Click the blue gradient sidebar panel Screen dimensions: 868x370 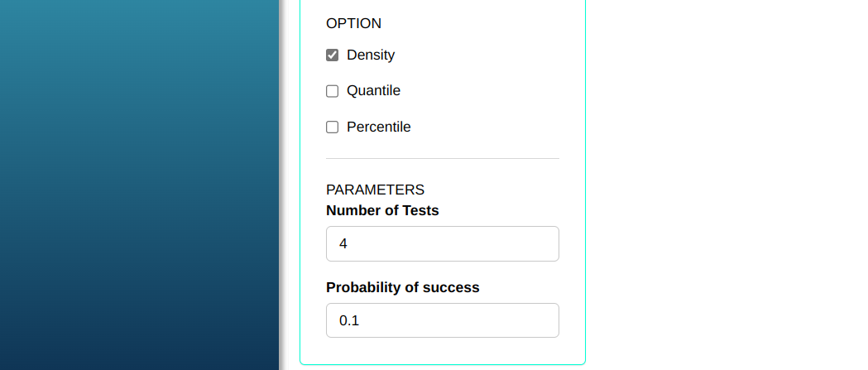point(139,185)
